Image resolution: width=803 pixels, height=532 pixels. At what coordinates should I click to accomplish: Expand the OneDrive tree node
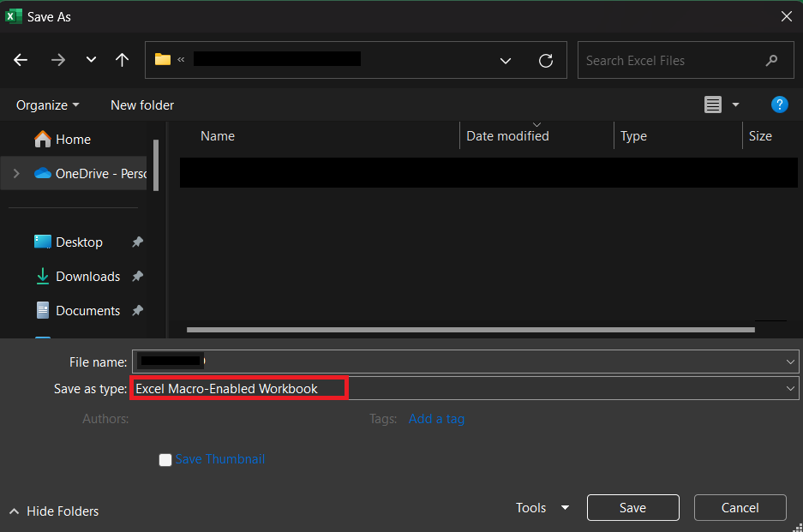pos(16,174)
